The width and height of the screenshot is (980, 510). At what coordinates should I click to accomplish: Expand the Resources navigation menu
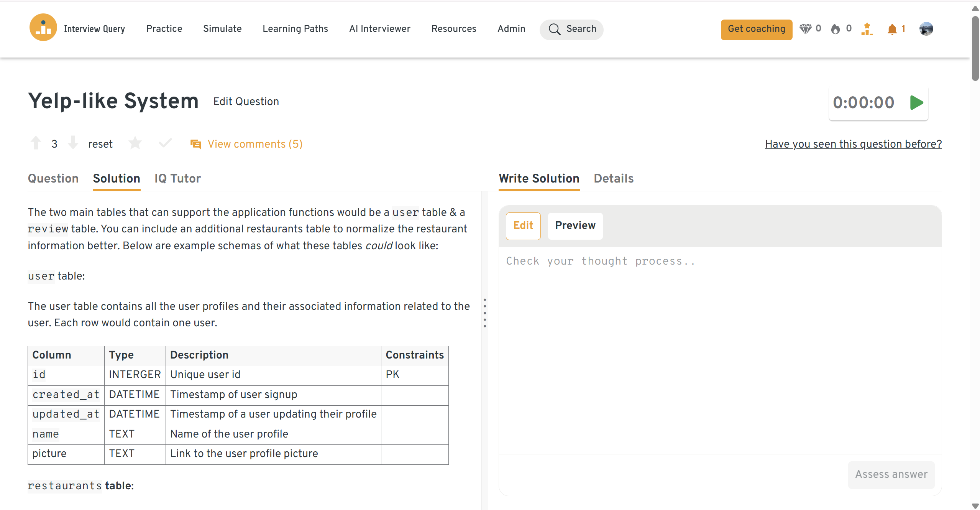pyautogui.click(x=453, y=29)
